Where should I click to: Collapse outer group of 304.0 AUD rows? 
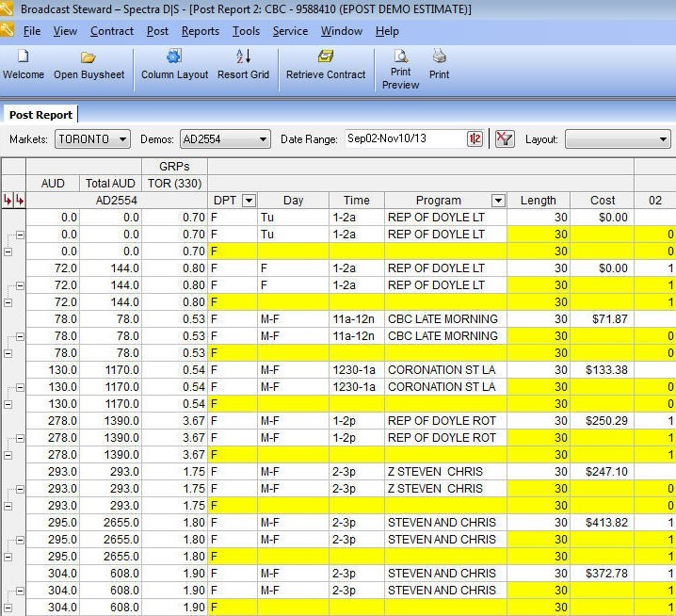pos(8,608)
